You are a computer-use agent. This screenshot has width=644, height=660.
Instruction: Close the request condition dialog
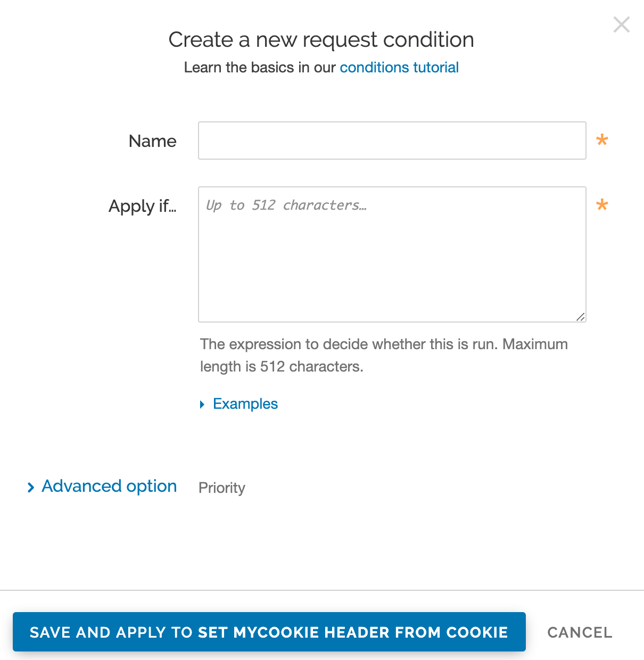(621, 24)
